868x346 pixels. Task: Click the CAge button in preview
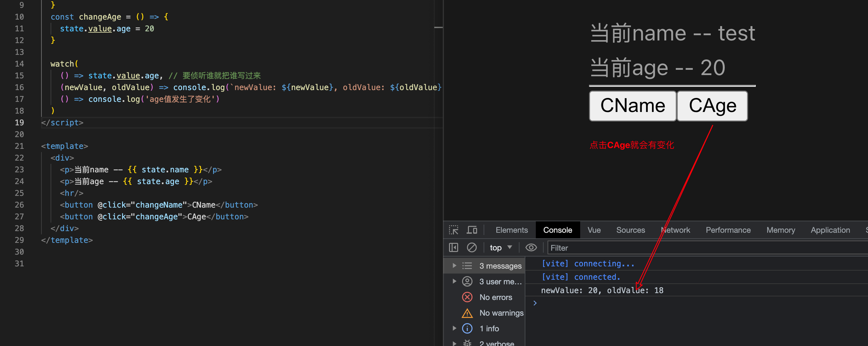coord(712,106)
